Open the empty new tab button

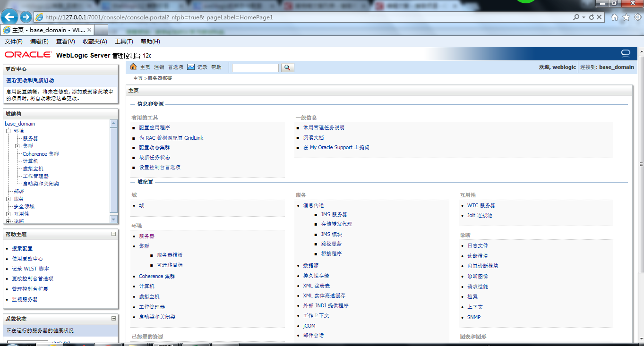click(102, 30)
